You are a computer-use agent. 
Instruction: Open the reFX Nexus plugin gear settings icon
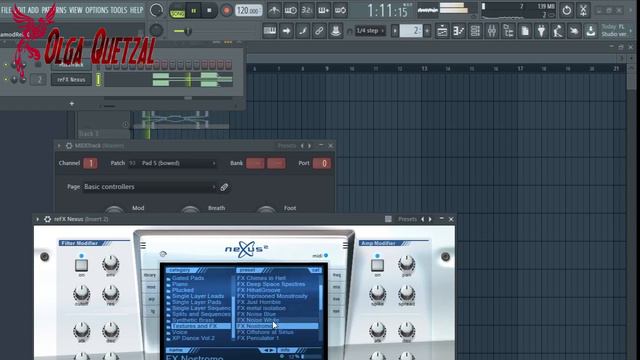[47, 219]
